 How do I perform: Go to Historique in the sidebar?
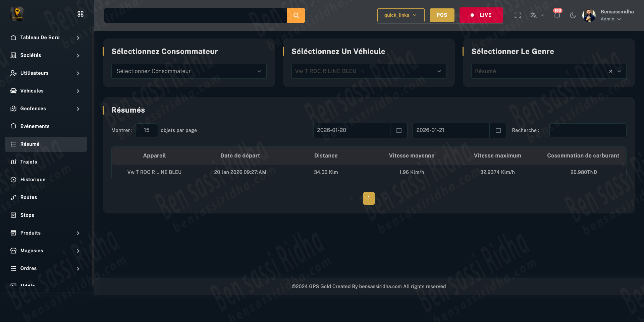33,180
